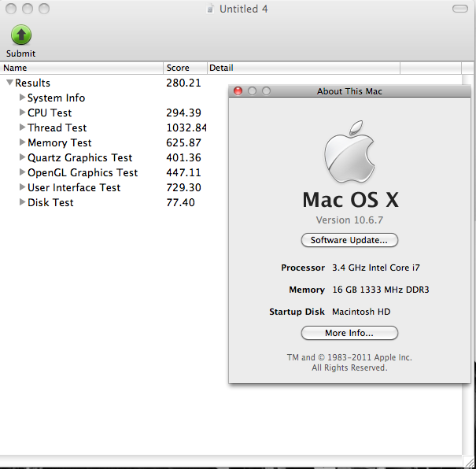Select the Disk Test score 77.40

pyautogui.click(x=180, y=202)
